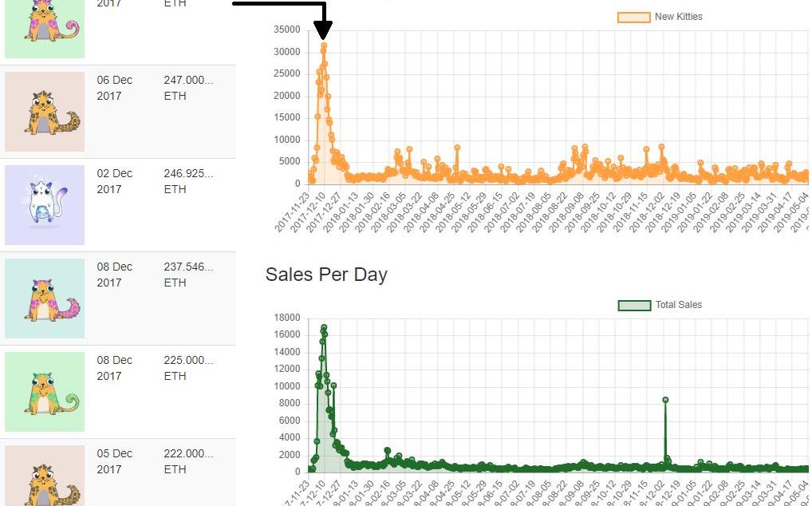The height and width of the screenshot is (506, 812).
Task: Open the partially visible top kitty thumbnail
Action: [x=45, y=29]
